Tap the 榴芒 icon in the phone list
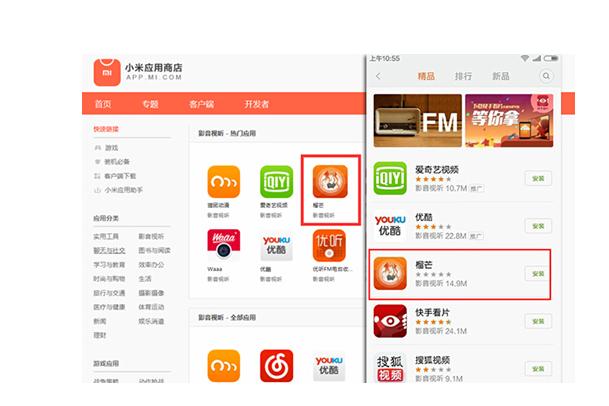The image size is (609, 406). pos(390,274)
